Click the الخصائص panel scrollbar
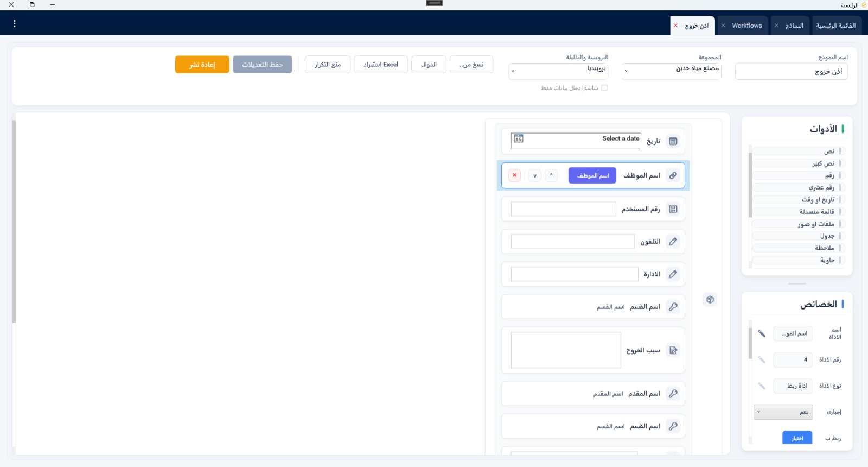 (x=750, y=342)
